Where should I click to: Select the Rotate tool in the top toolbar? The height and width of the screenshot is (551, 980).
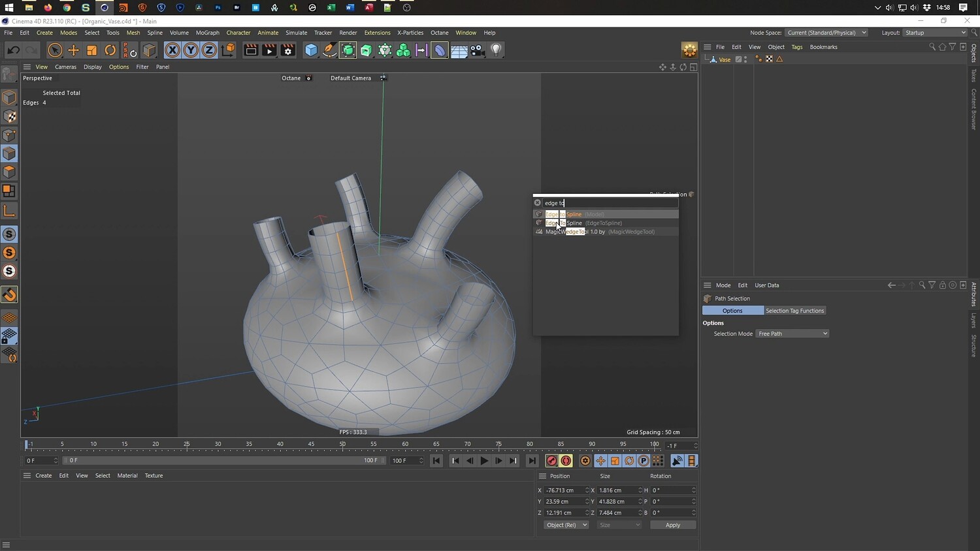[110, 50]
